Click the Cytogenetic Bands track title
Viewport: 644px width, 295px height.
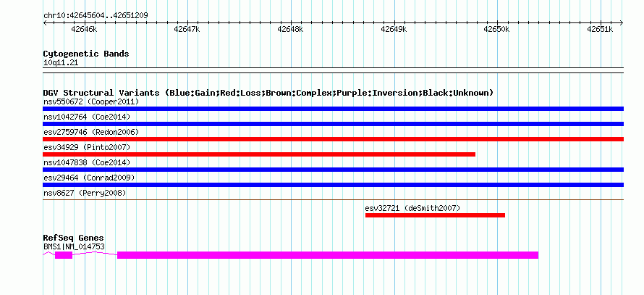tap(86, 54)
